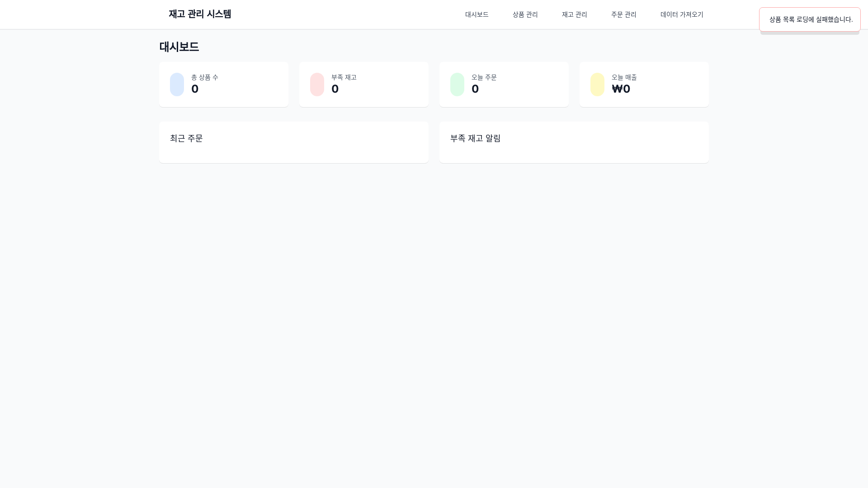Click the 총 상품 수 label
The height and width of the screenshot is (488, 868).
[205, 77]
